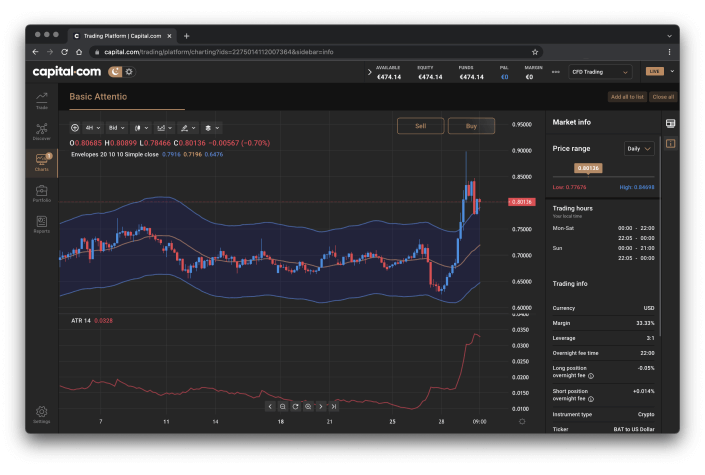The height and width of the screenshot is (475, 705).
Task: Select the Basic Attentio chart tab
Action: pyautogui.click(x=98, y=97)
